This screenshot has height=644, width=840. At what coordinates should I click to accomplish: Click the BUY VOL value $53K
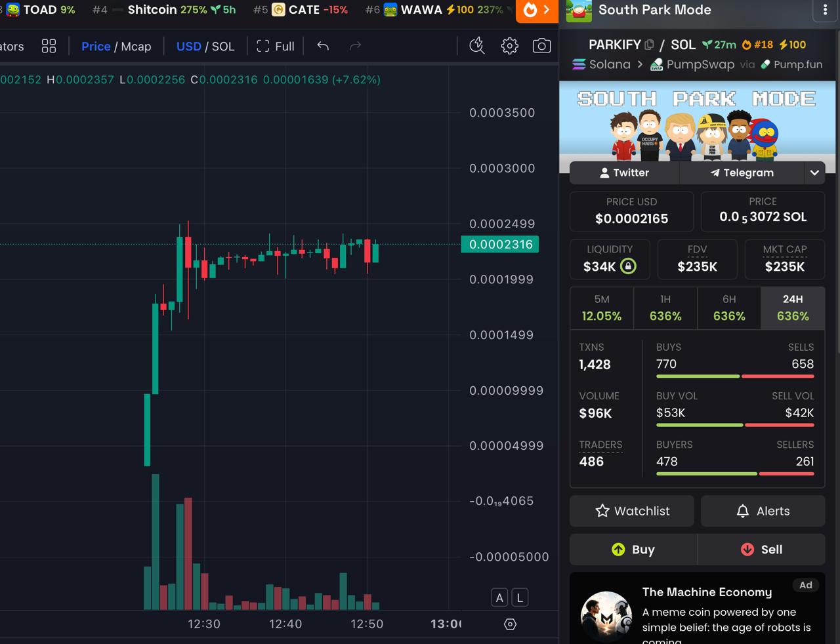pyautogui.click(x=671, y=413)
